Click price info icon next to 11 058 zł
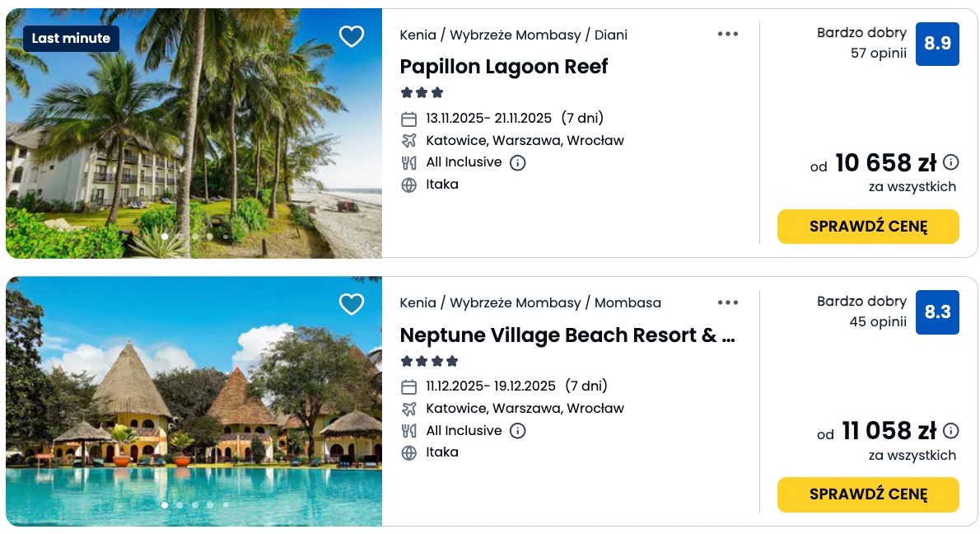980x534 pixels. pyautogui.click(x=951, y=430)
